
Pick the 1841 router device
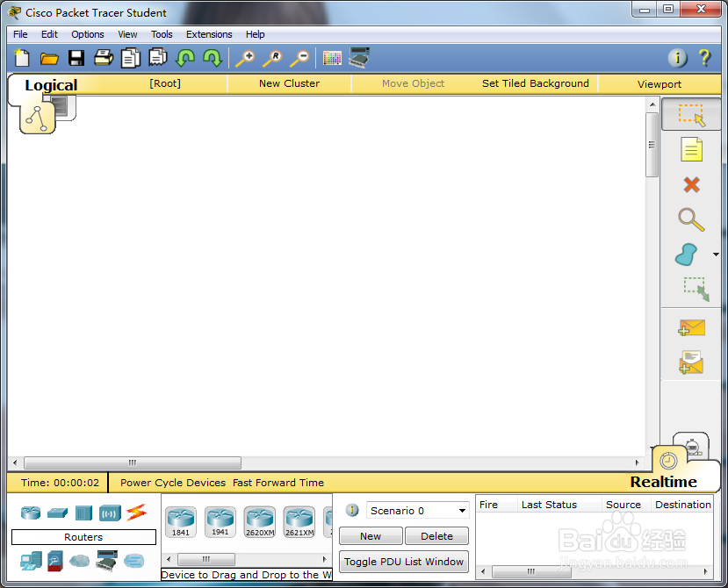[x=181, y=522]
